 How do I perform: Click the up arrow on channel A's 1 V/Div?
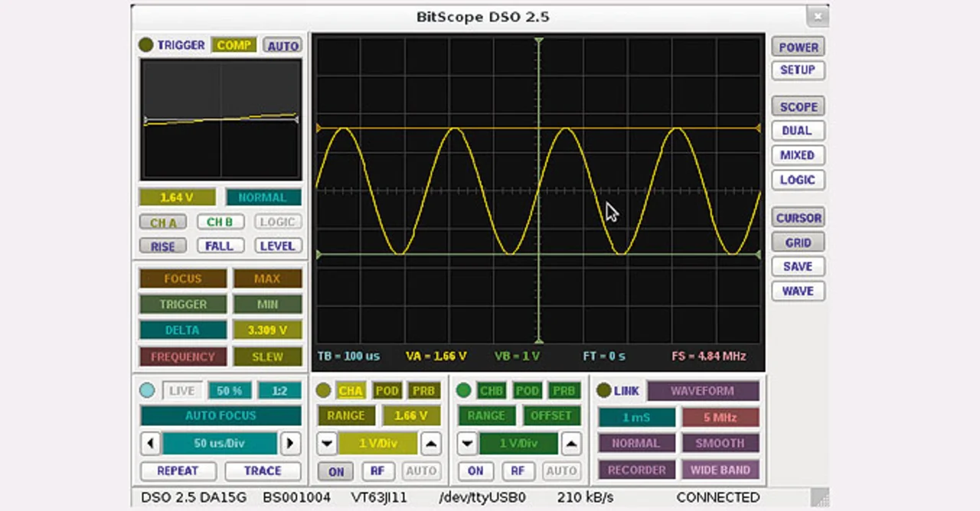coord(431,443)
